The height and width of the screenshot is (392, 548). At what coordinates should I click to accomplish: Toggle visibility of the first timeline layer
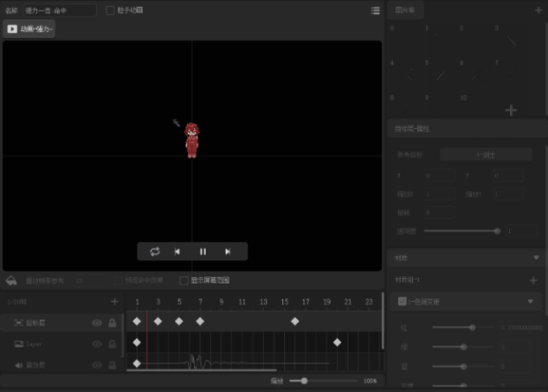pyautogui.click(x=97, y=322)
